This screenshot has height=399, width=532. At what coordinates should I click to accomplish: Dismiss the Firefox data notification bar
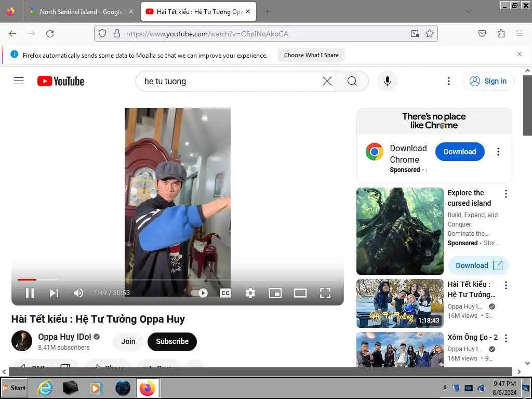click(520, 54)
